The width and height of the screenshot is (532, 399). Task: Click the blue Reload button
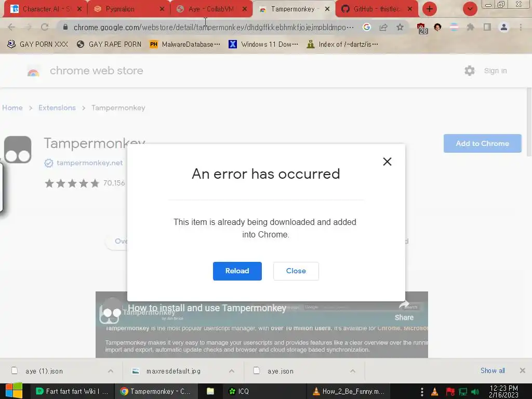click(237, 271)
